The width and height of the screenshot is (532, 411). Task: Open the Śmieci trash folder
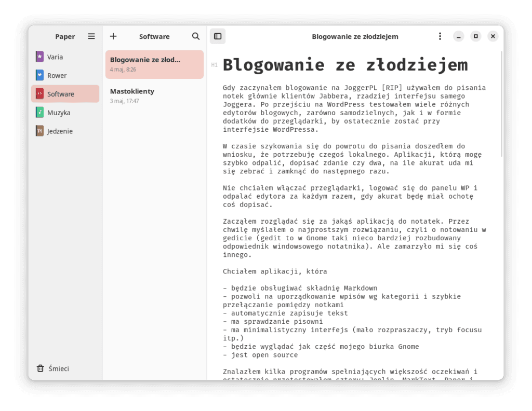(x=59, y=368)
